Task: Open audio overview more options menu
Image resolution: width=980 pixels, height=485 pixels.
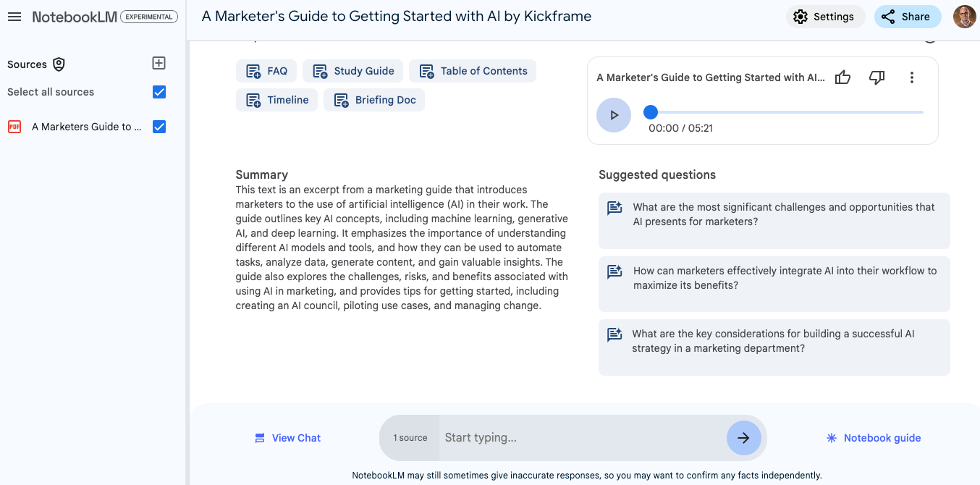Action: [912, 77]
